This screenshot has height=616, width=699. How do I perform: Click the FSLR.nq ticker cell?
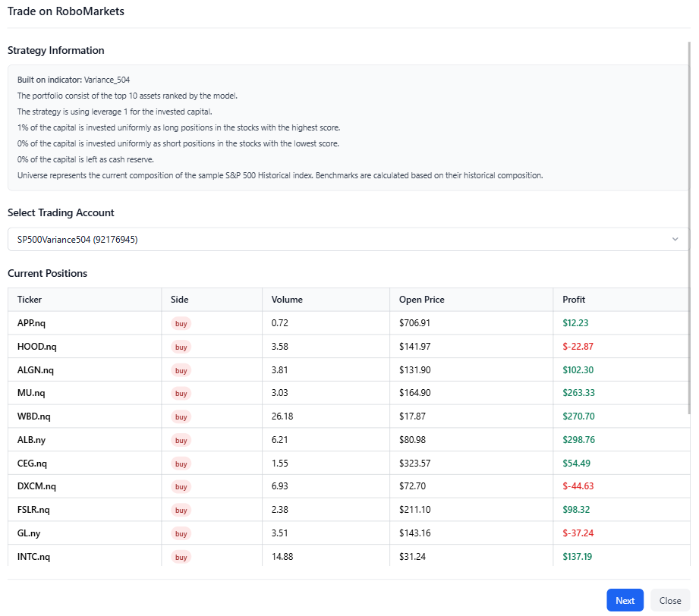pyautogui.click(x=35, y=510)
